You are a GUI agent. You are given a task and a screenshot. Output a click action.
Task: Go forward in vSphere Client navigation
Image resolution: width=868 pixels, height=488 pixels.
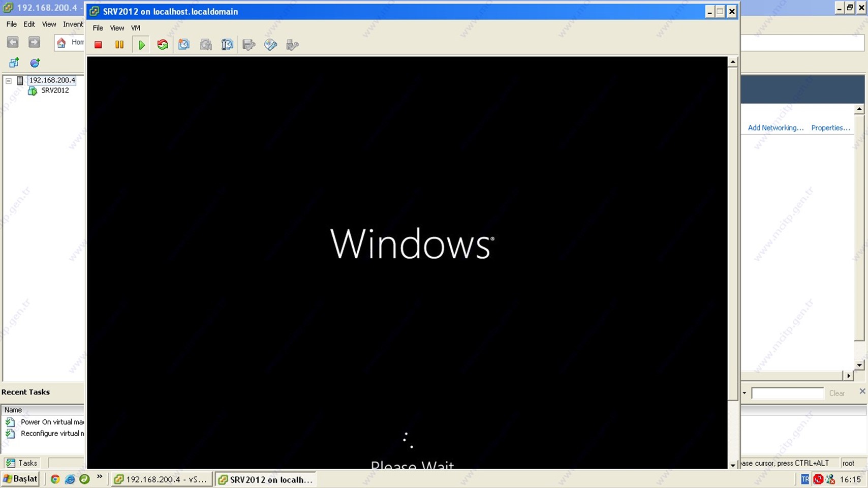click(x=34, y=42)
